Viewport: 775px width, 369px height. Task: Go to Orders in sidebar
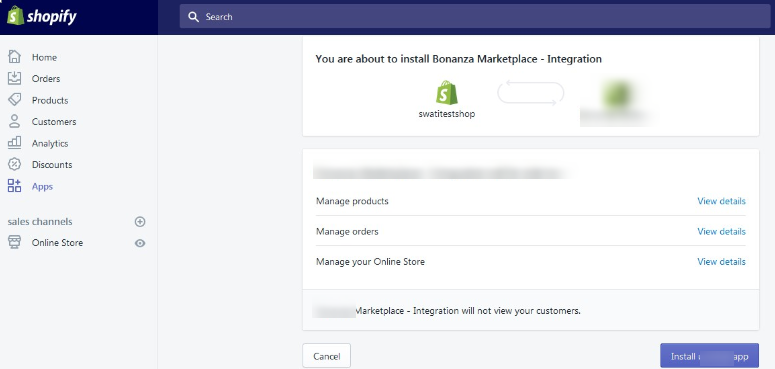pyautogui.click(x=46, y=79)
